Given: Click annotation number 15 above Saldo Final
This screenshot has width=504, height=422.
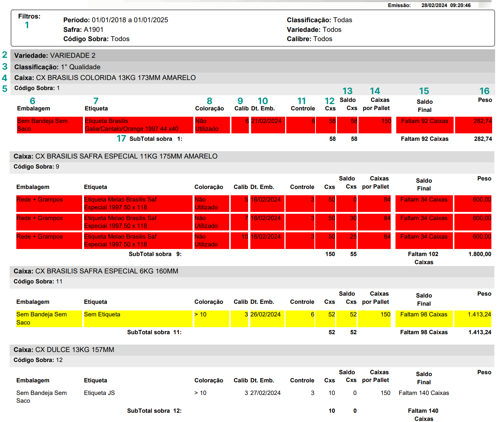Looking at the screenshot, I should click(x=424, y=91).
